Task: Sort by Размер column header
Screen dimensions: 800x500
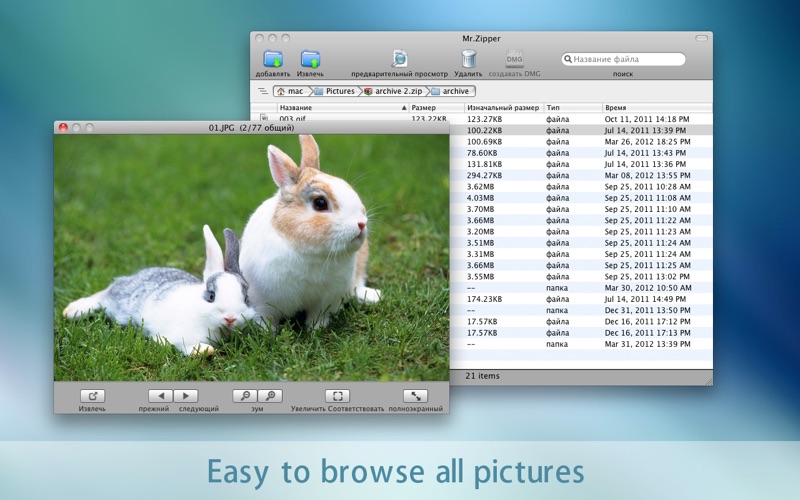Action: pos(437,108)
